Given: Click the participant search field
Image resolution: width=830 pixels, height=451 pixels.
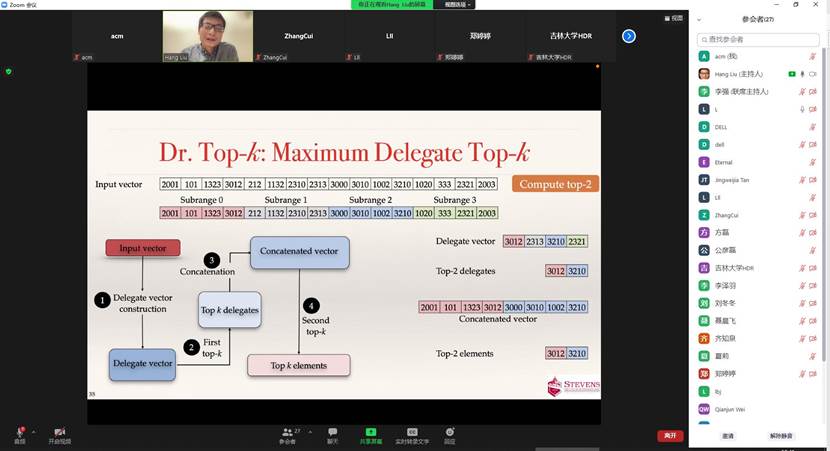Looking at the screenshot, I should click(758, 40).
